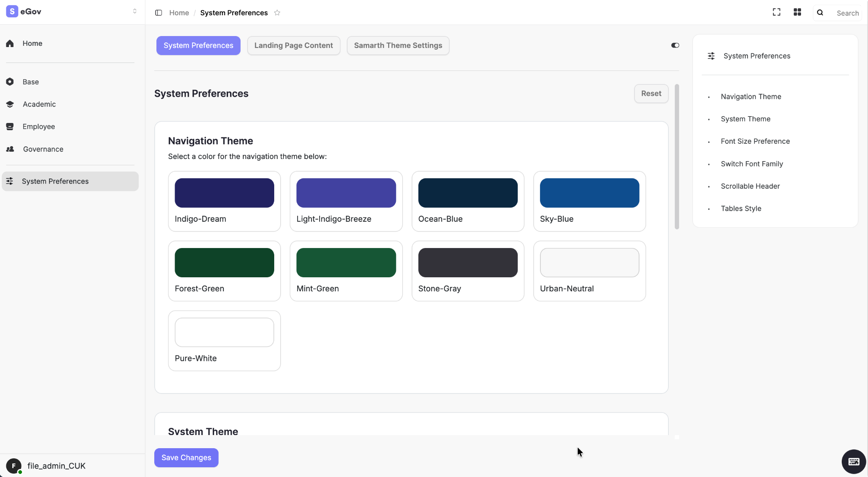
Task: Open the keyboard shortcuts floating button
Action: [x=853, y=461]
